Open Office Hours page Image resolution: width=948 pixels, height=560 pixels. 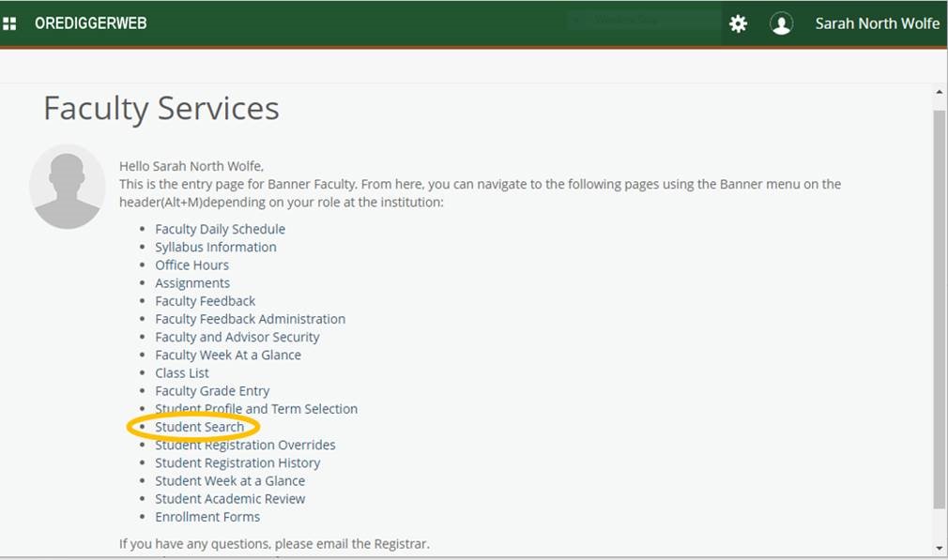pos(191,265)
